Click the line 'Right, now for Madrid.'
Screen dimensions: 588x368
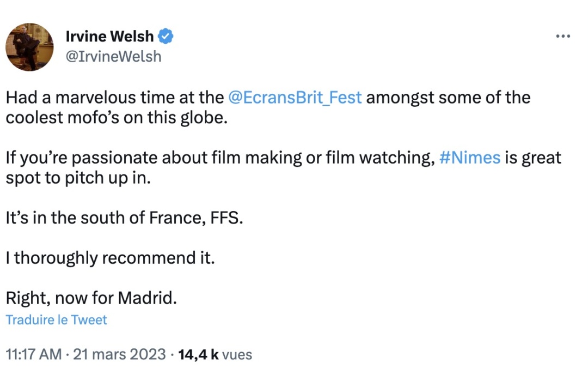click(x=91, y=298)
